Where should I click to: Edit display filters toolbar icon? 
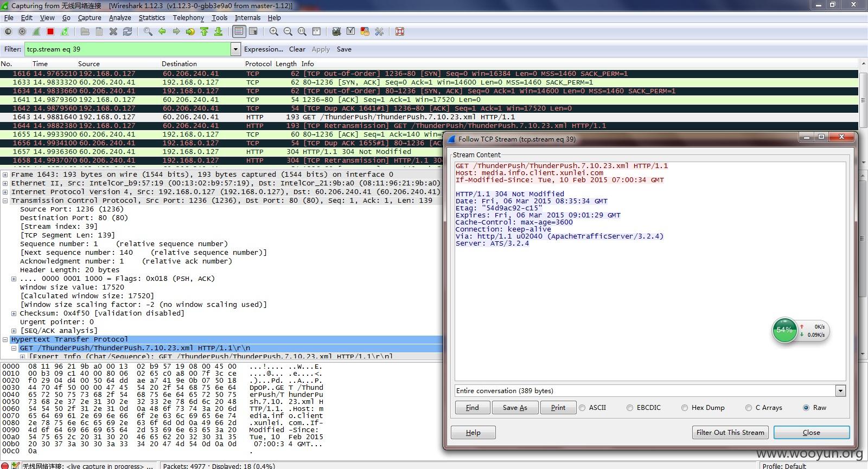pyautogui.click(x=350, y=31)
